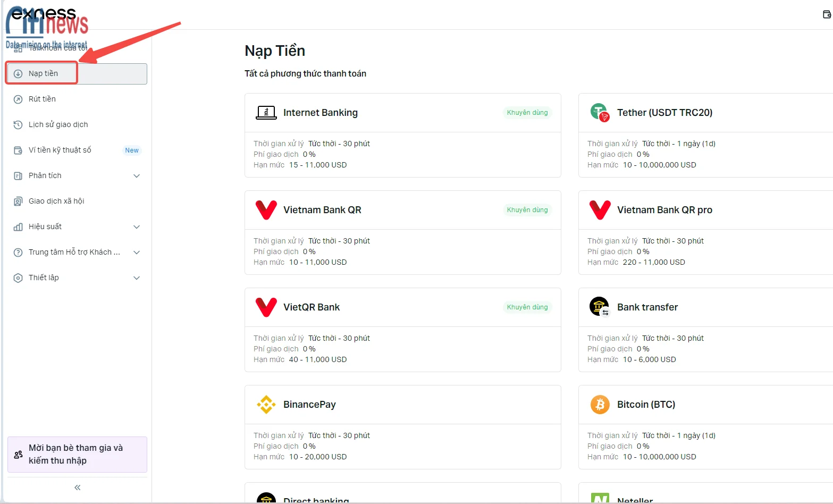Click the Lịch sử giao dịch history icon
833x504 pixels.
point(18,125)
